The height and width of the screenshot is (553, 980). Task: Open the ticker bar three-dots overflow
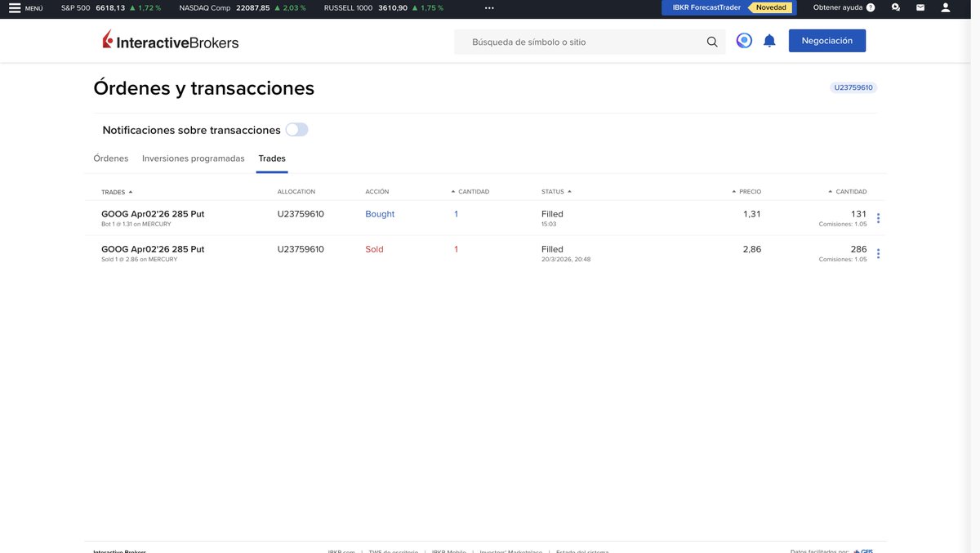489,7
